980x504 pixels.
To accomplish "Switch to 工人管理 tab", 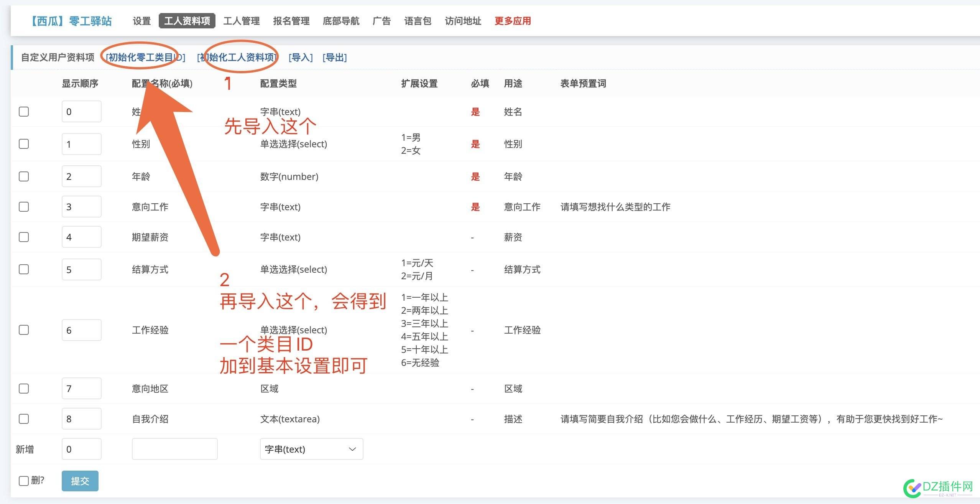I will (242, 21).
